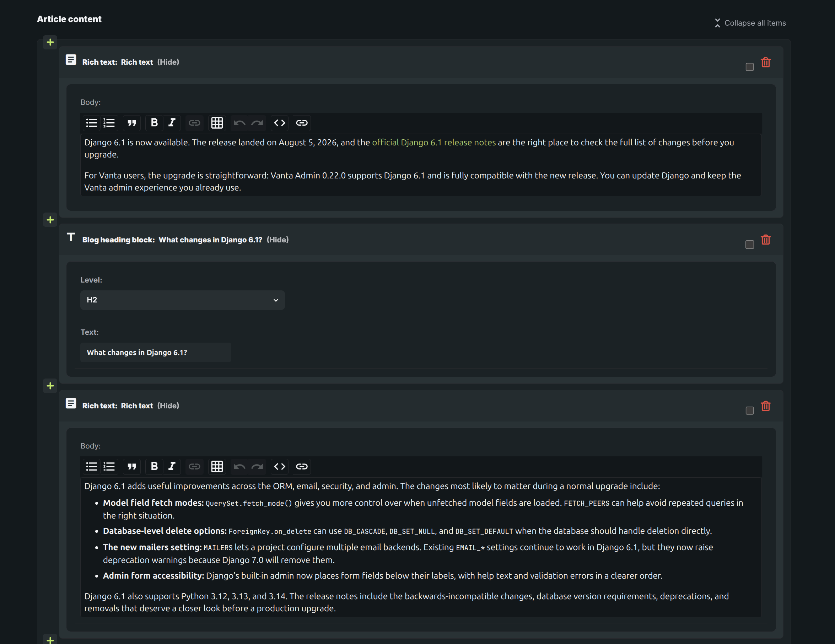Screen dimensions: 835x644
Task: Click into the body paragraph starting 'For Vanta users'
Action: [x=413, y=181]
